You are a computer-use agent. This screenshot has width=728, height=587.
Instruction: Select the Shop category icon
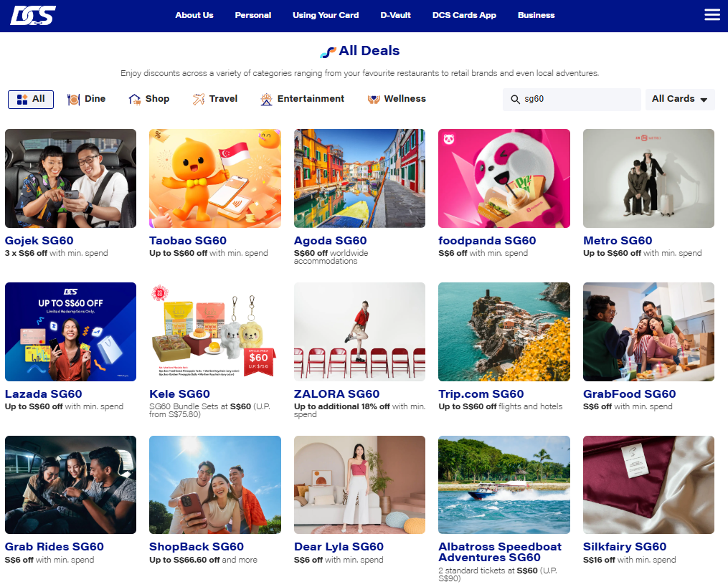pyautogui.click(x=135, y=100)
